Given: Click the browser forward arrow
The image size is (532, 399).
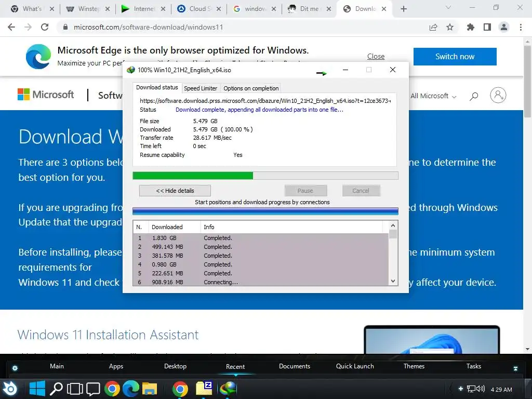Looking at the screenshot, I should pos(28,27).
